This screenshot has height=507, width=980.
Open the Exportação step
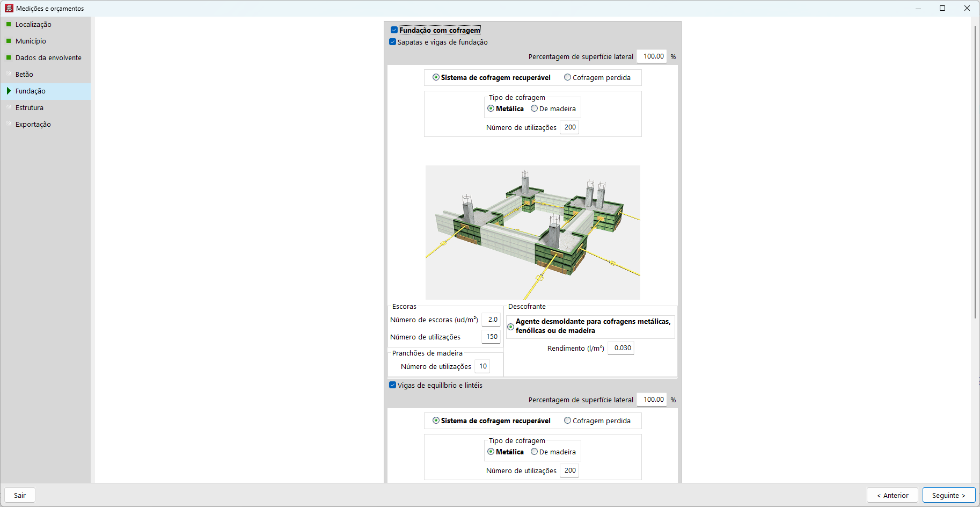point(46,125)
